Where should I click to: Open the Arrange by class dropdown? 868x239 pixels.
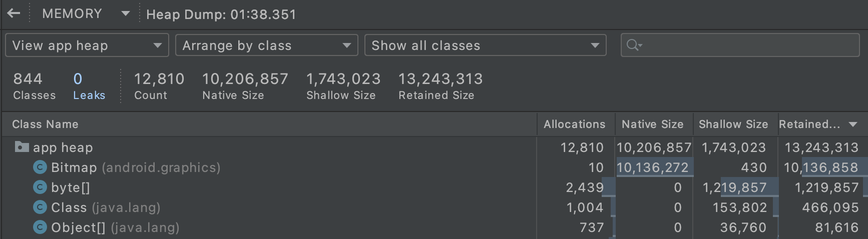(266, 45)
